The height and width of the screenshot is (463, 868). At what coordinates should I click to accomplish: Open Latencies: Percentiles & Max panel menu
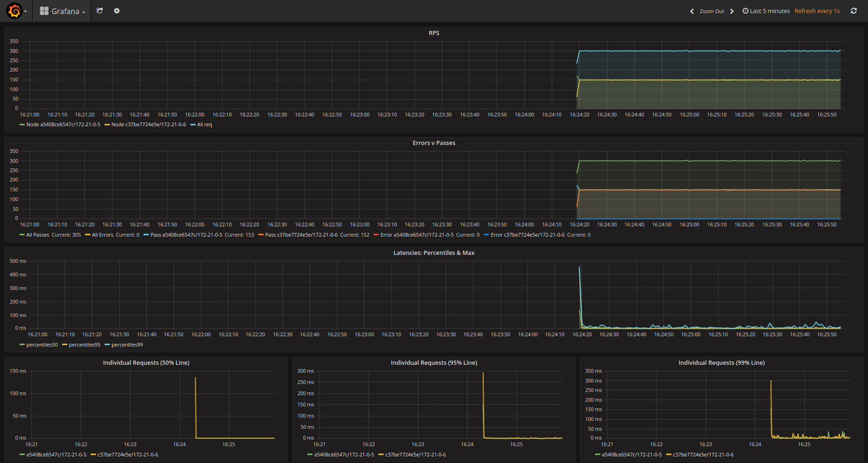pos(434,253)
